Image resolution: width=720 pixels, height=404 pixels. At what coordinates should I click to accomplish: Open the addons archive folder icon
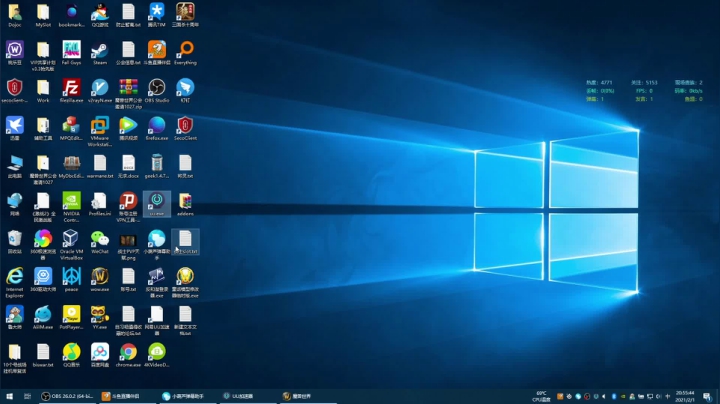pos(185,204)
